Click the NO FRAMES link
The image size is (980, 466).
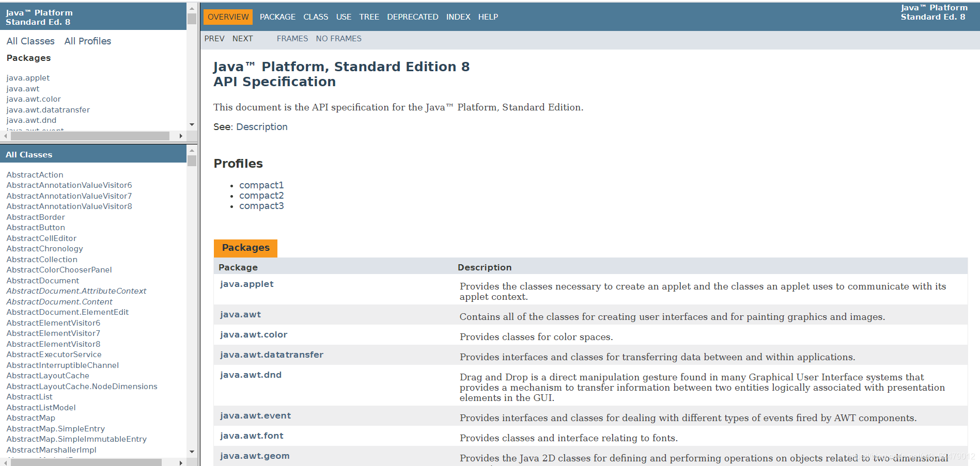coord(338,39)
